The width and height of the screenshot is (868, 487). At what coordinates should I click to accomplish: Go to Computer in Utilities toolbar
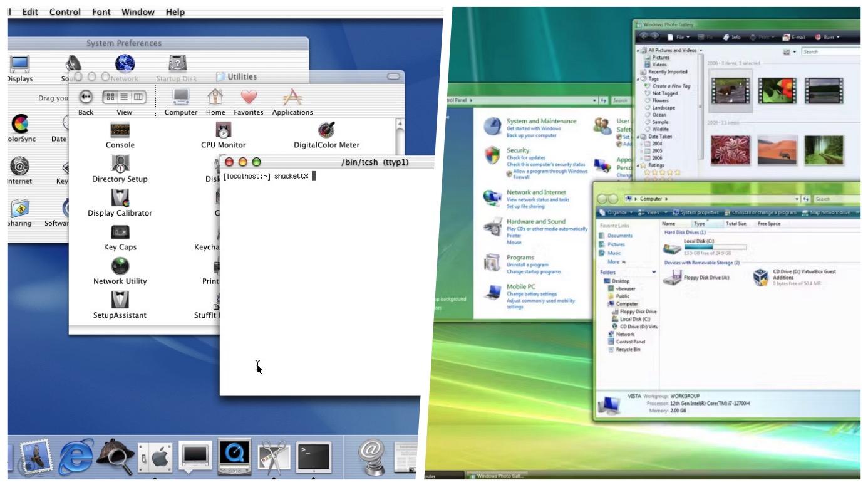(180, 102)
